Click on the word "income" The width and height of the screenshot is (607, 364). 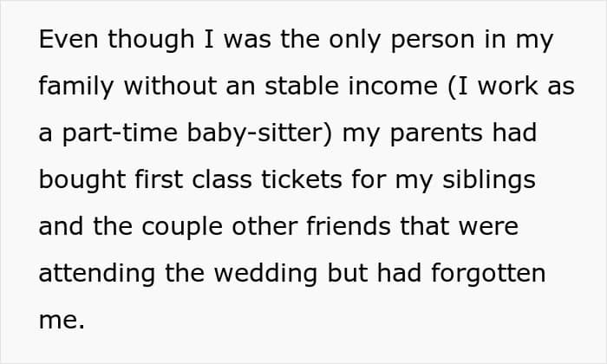(393, 86)
